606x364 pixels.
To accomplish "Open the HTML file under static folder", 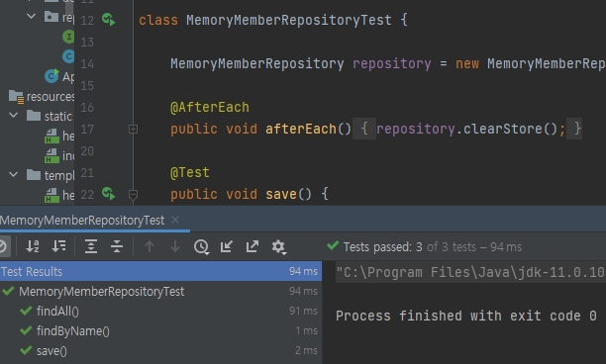I will point(59,136).
